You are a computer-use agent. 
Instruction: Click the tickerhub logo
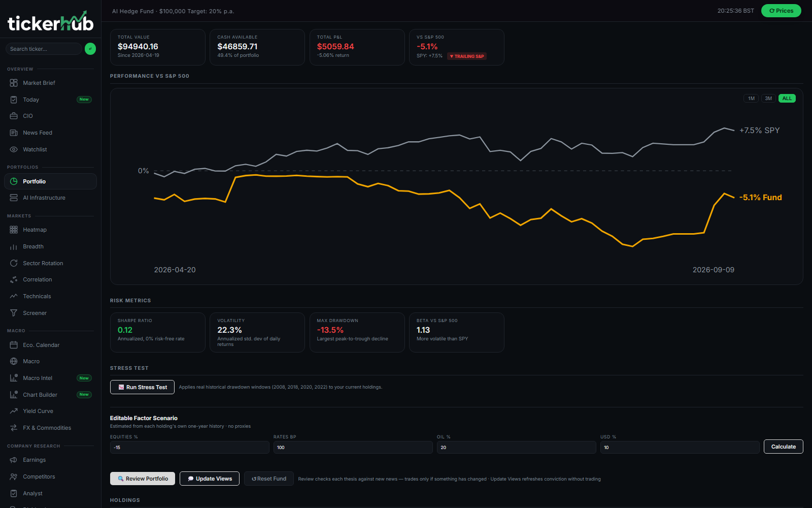click(50, 22)
